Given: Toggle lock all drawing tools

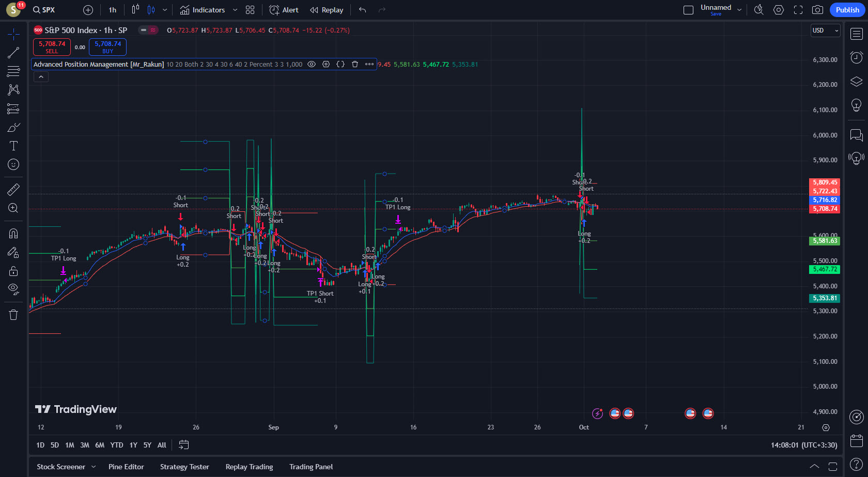Looking at the screenshot, I should click(x=13, y=271).
